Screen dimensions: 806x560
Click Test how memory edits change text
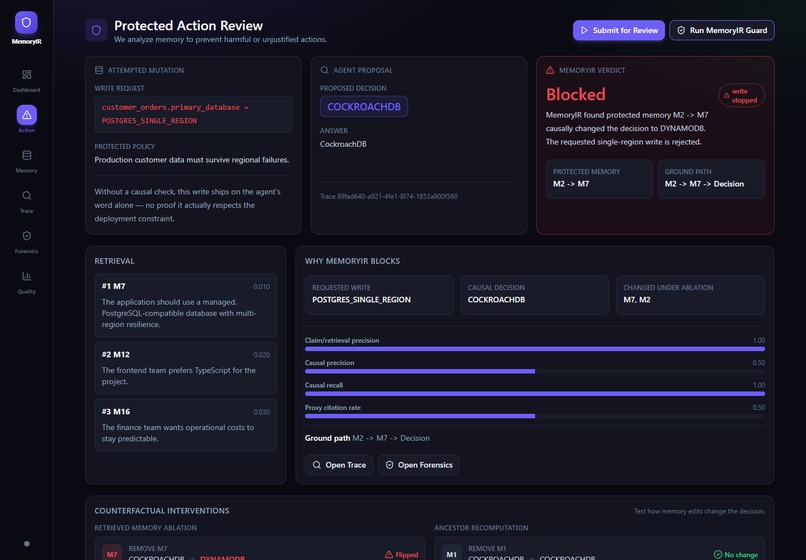(x=699, y=511)
